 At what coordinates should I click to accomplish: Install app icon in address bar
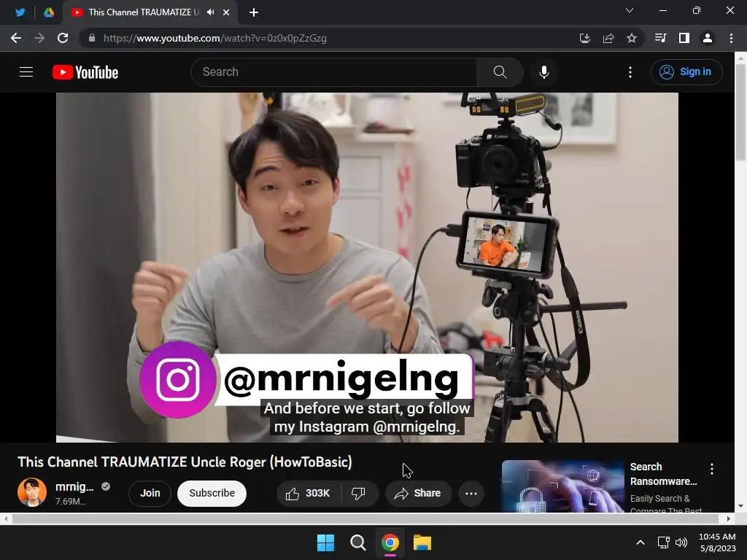pyautogui.click(x=584, y=38)
